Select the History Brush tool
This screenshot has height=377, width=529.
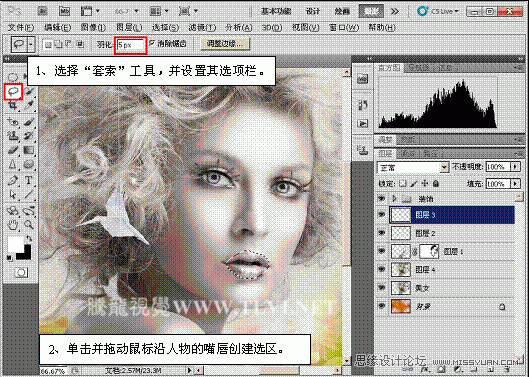[30, 136]
